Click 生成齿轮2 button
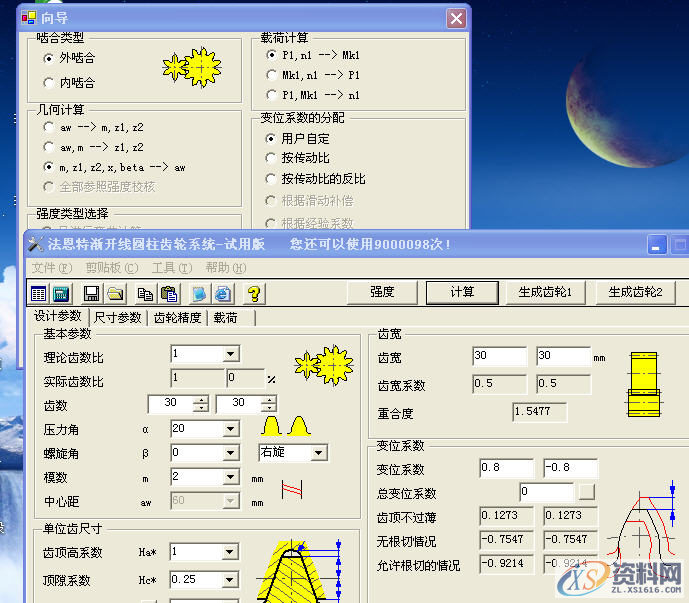The width and height of the screenshot is (689, 603). point(635,292)
